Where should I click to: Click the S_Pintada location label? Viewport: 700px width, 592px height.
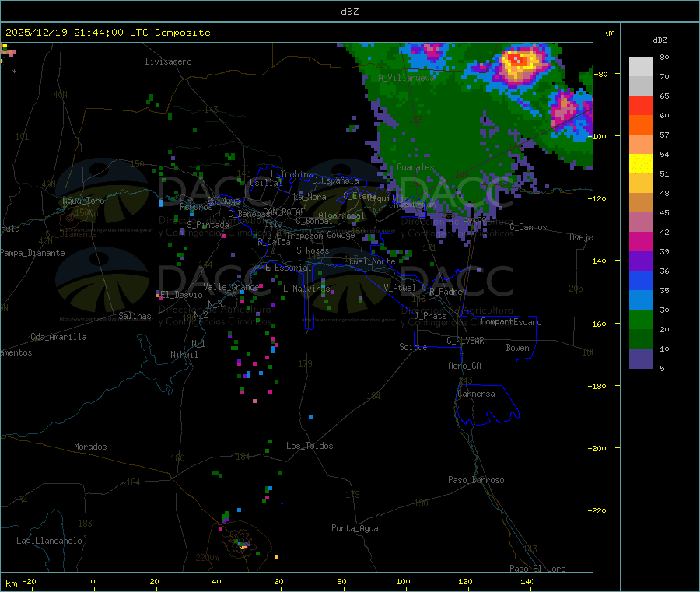pos(208,225)
